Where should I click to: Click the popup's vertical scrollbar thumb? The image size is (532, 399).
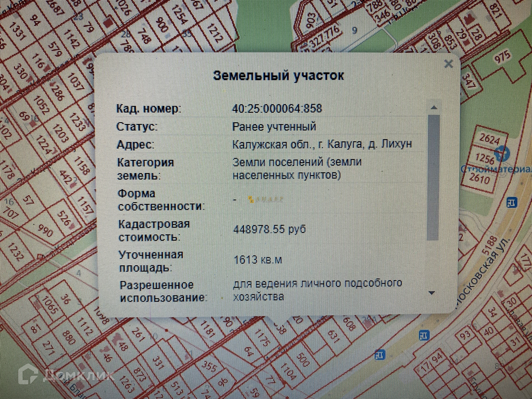(x=434, y=177)
